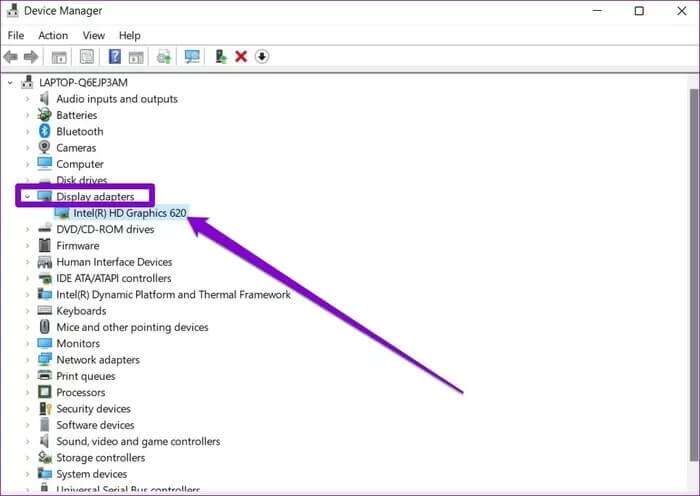Click the Device Manager title bar icon
The image size is (700, 496).
click(12, 10)
